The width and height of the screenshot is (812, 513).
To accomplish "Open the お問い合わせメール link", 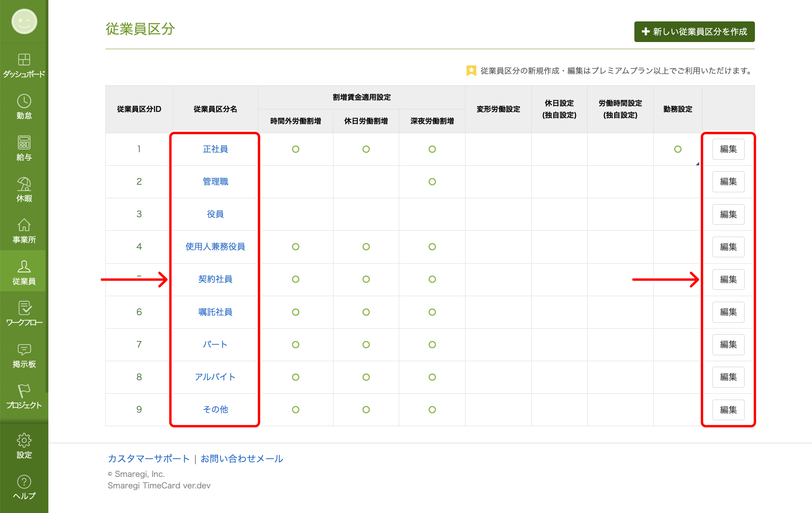I will coord(242,459).
